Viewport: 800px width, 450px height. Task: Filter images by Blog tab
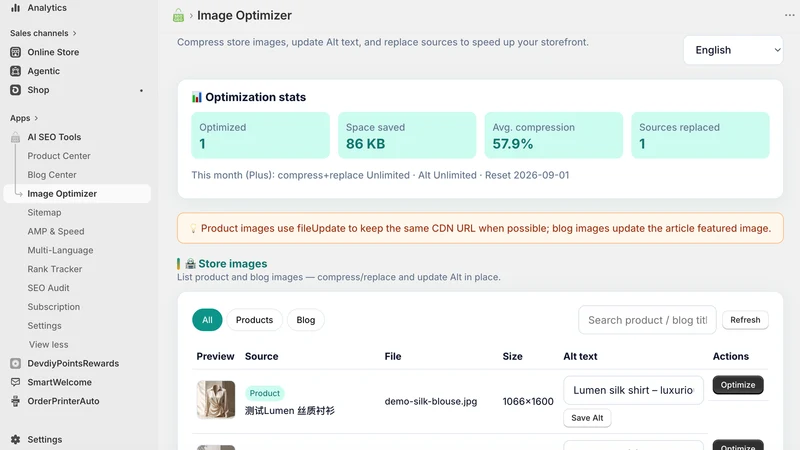(306, 320)
